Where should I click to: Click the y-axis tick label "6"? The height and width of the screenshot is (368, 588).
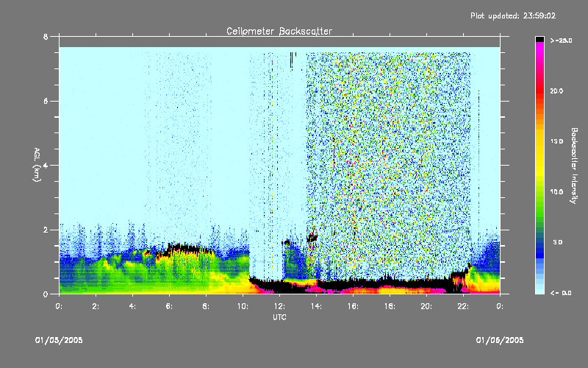coord(46,101)
